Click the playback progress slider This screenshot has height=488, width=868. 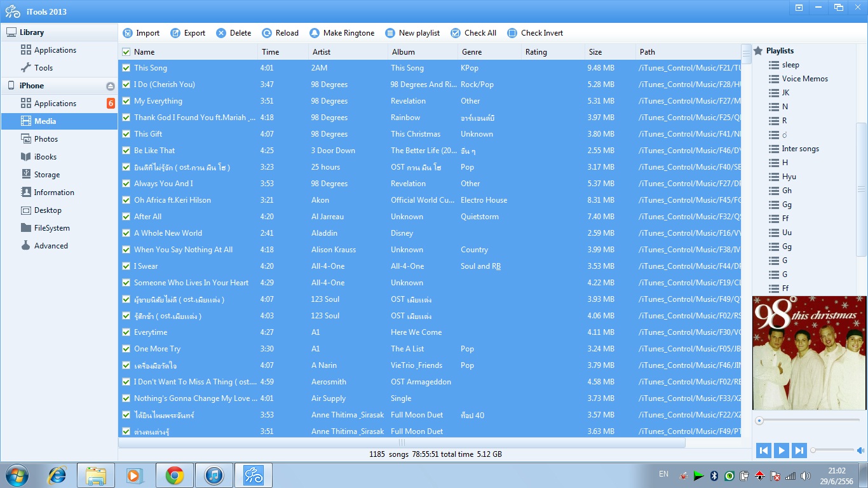pyautogui.click(x=808, y=421)
